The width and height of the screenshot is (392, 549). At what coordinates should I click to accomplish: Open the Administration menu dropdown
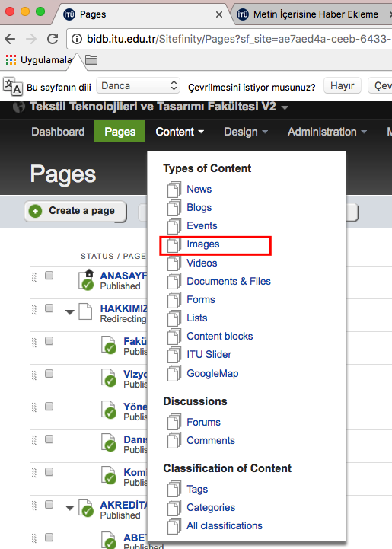coord(327,132)
